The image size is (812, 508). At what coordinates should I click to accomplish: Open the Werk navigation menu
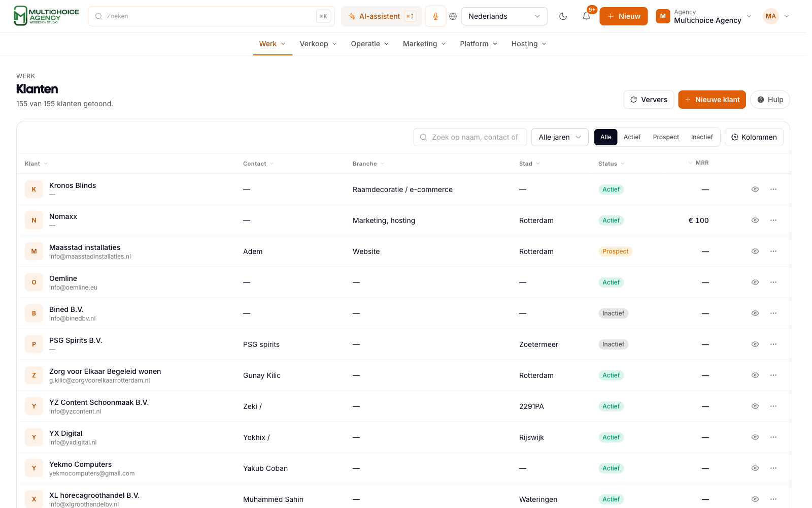click(273, 44)
